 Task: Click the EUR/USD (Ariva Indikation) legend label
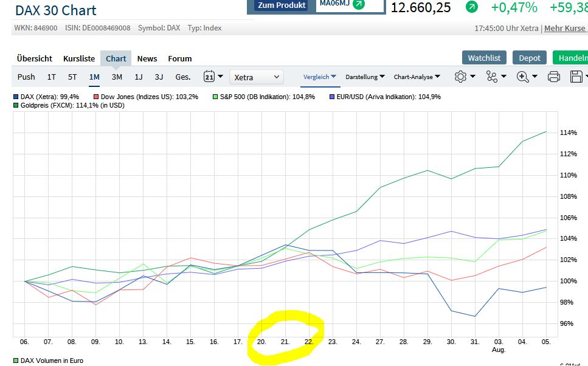pos(389,97)
